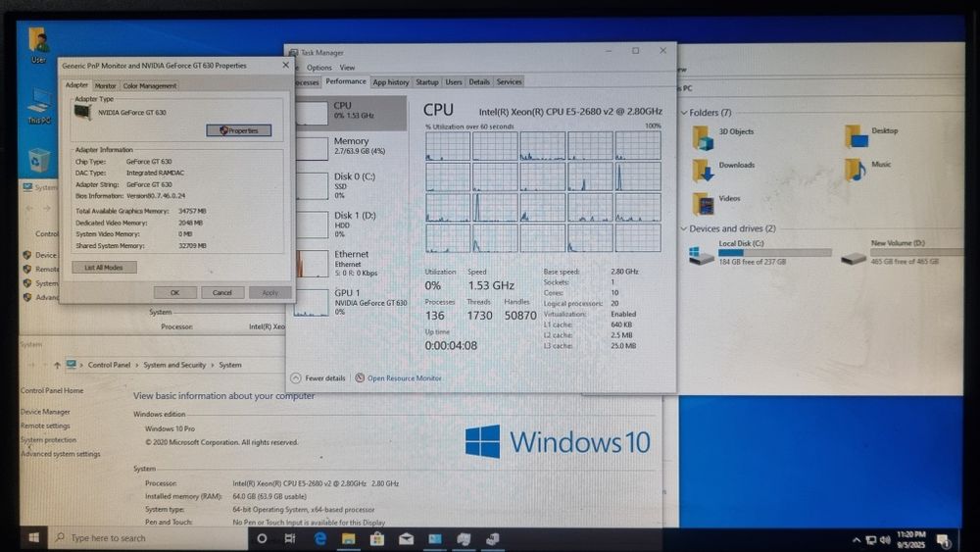
Task: Switch to the Services tab
Action: [x=509, y=82]
